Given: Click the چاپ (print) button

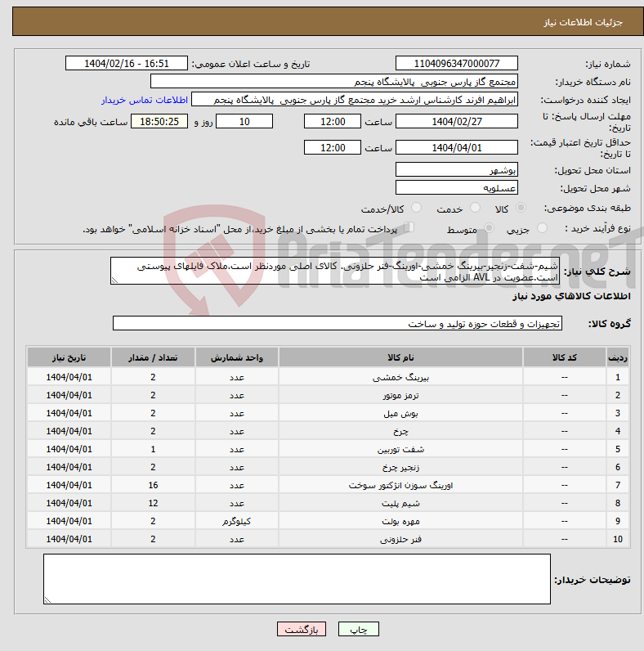Looking at the screenshot, I should pos(359,630).
